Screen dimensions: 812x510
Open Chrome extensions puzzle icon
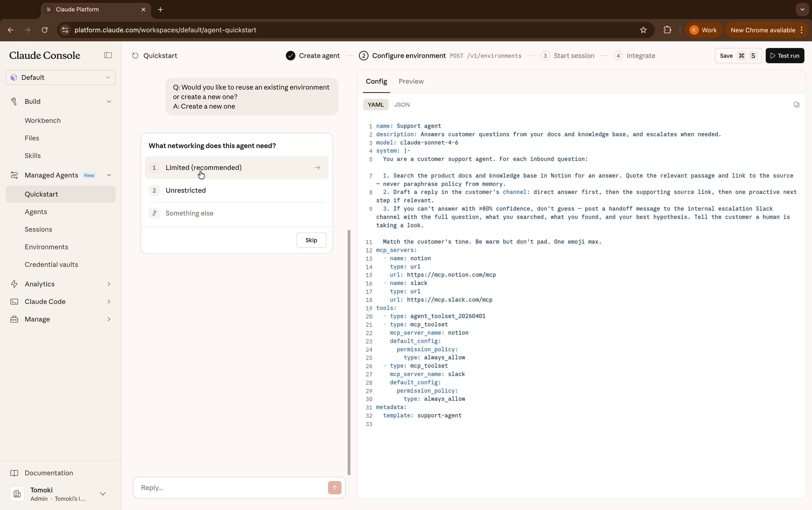tap(667, 30)
